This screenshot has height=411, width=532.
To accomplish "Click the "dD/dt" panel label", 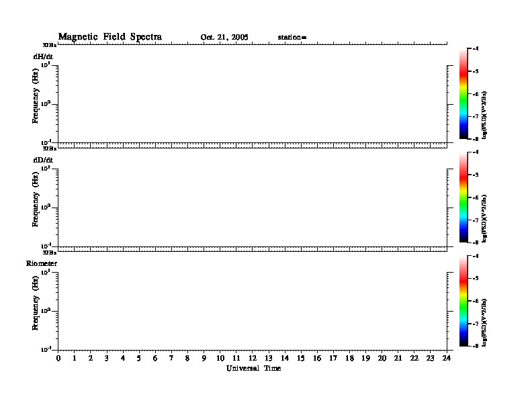I will [x=43, y=160].
